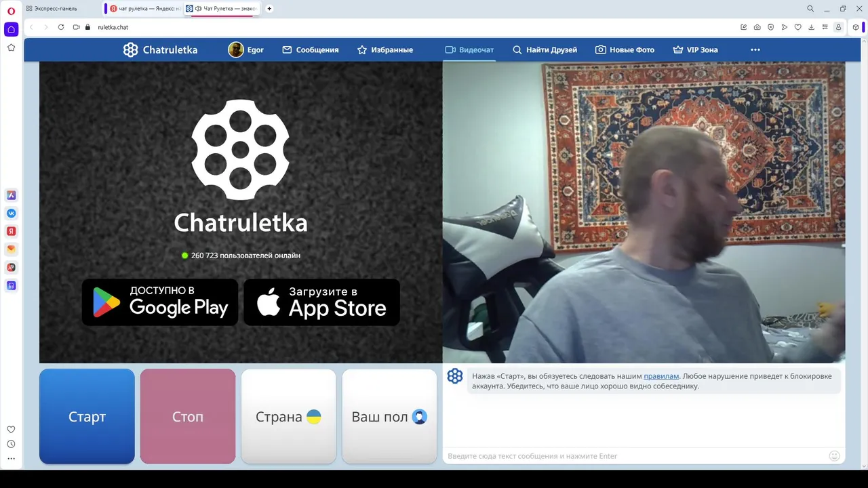Open the VIP Зона section
Image resolution: width=868 pixels, height=488 pixels.
[x=695, y=49]
